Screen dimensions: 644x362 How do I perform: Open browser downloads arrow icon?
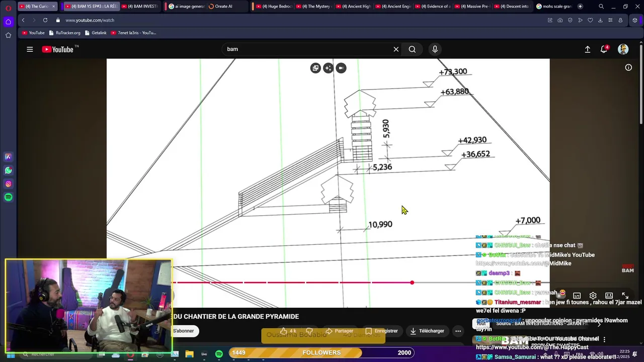tap(600, 20)
